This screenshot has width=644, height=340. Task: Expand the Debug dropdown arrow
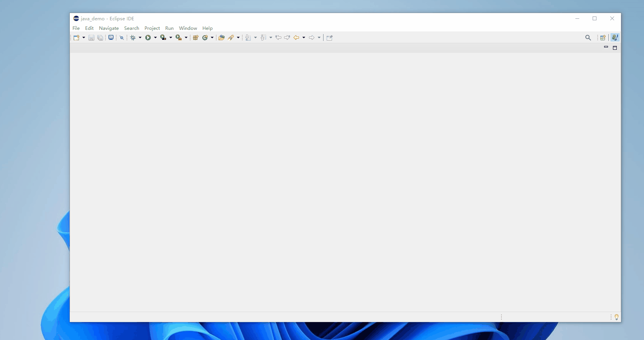point(140,38)
